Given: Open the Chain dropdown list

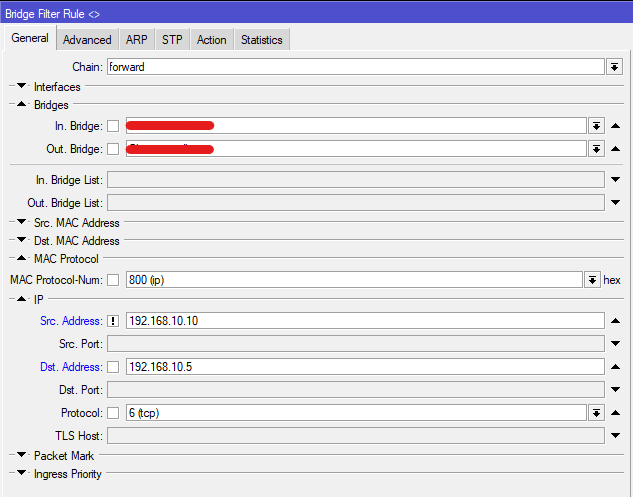Looking at the screenshot, I should coord(614,66).
